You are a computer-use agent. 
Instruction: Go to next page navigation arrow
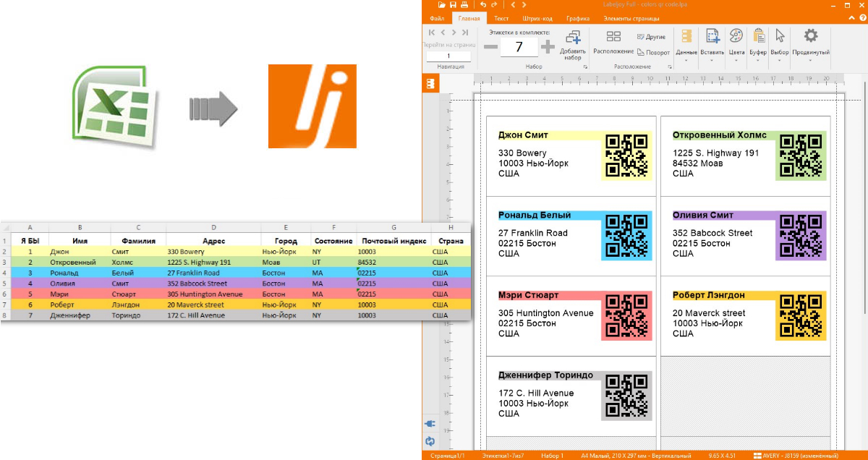[x=454, y=33]
